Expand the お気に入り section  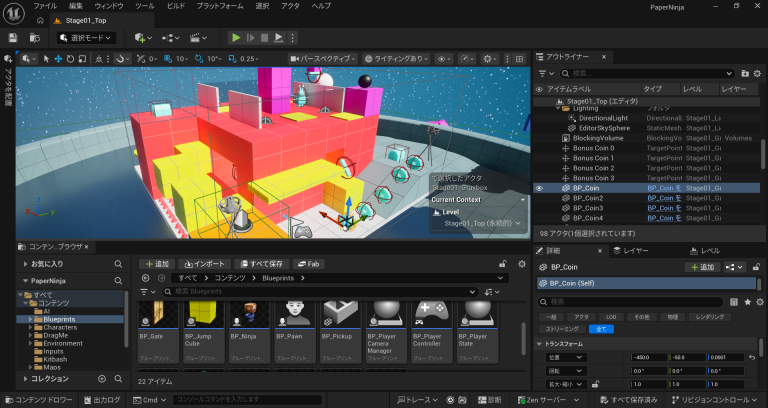[25, 264]
